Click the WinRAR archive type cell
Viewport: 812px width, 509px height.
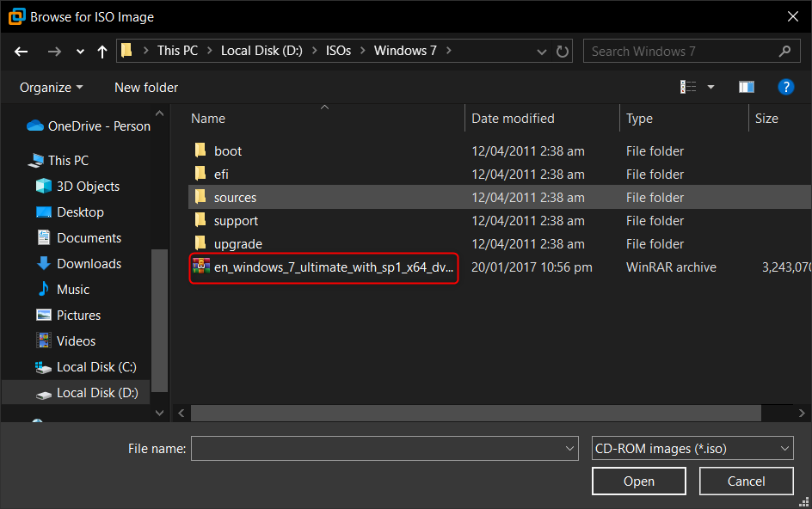click(x=671, y=267)
